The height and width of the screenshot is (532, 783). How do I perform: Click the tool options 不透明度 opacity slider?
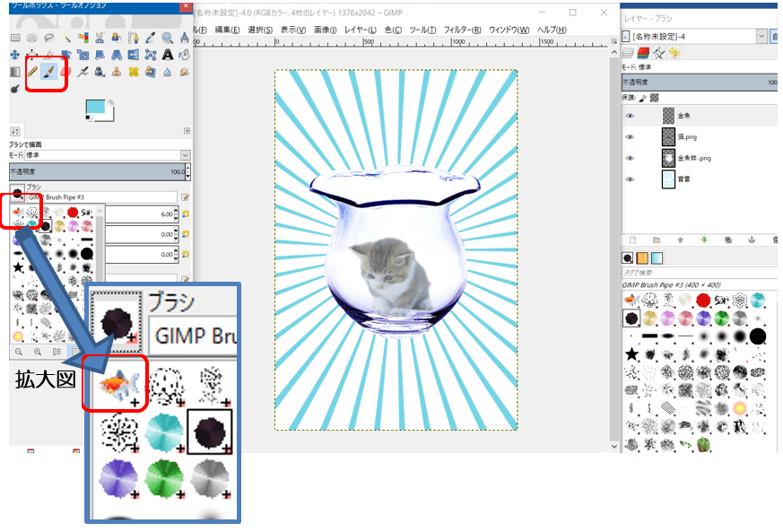[x=98, y=172]
